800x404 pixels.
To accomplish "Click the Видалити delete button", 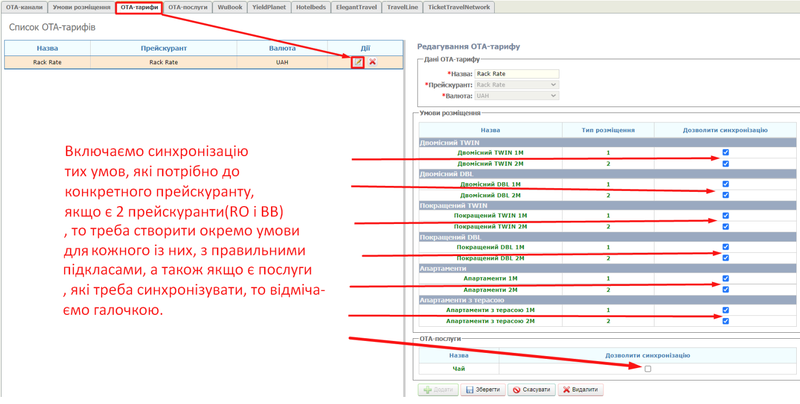I will (x=581, y=390).
